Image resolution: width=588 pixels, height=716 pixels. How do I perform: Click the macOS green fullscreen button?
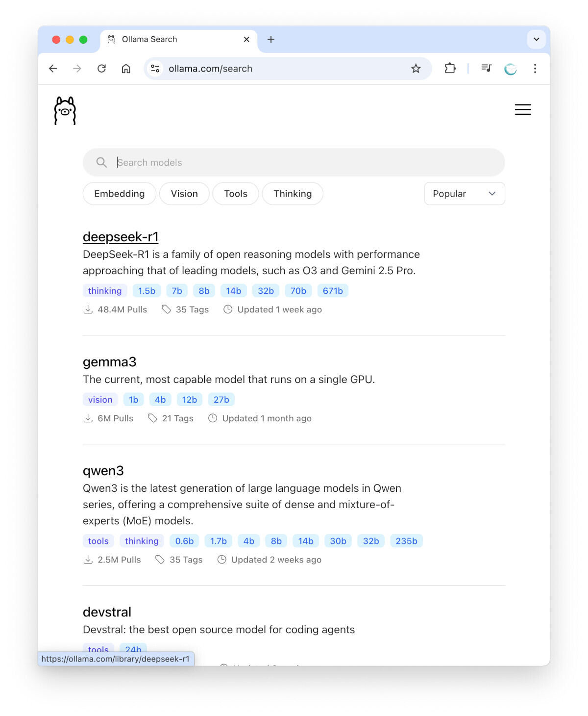click(x=83, y=40)
